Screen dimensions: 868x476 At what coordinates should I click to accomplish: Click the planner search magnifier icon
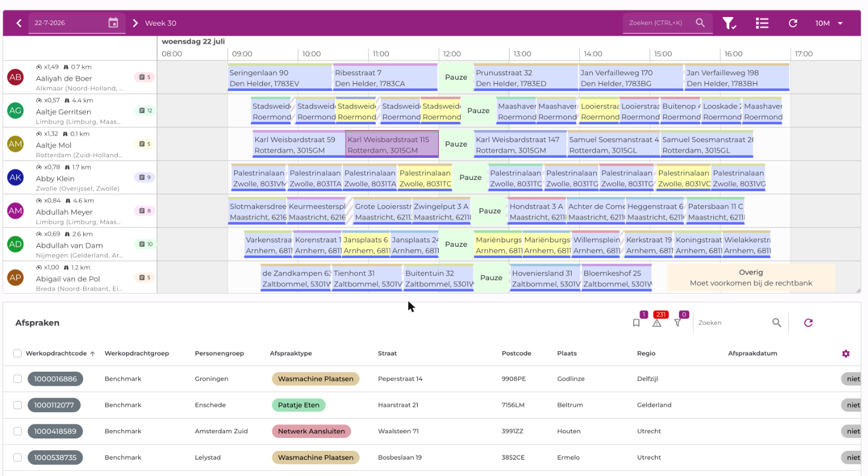[x=700, y=23]
